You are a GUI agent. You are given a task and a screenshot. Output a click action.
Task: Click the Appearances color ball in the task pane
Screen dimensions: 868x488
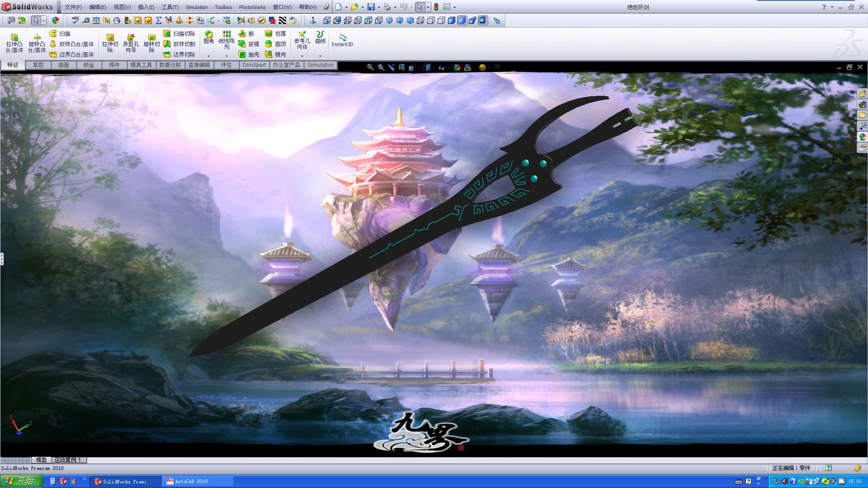point(862,136)
